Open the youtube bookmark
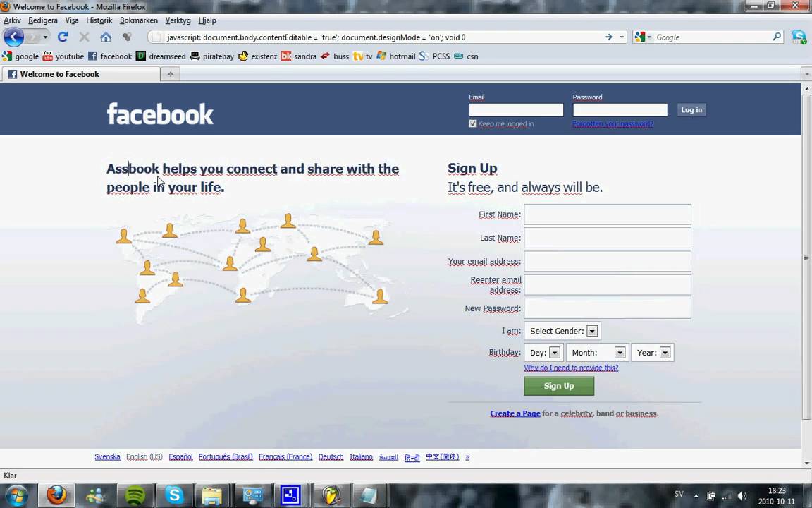Screen dimensions: 812x508 tap(63, 56)
